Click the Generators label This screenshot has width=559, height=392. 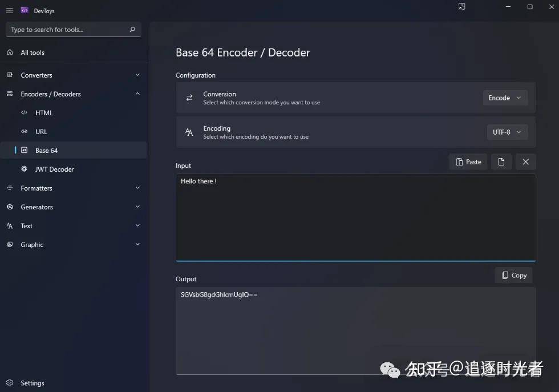(x=37, y=207)
